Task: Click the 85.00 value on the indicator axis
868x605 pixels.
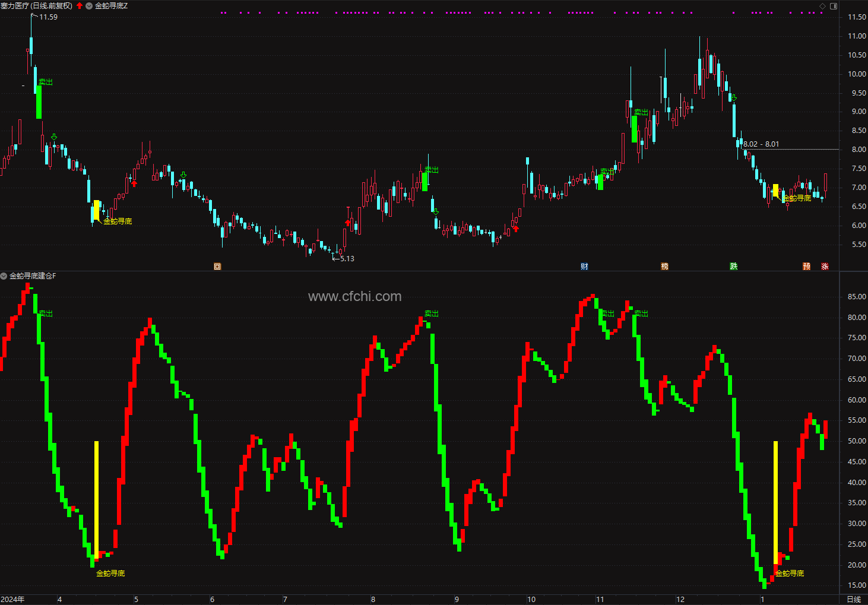Action: pyautogui.click(x=857, y=297)
